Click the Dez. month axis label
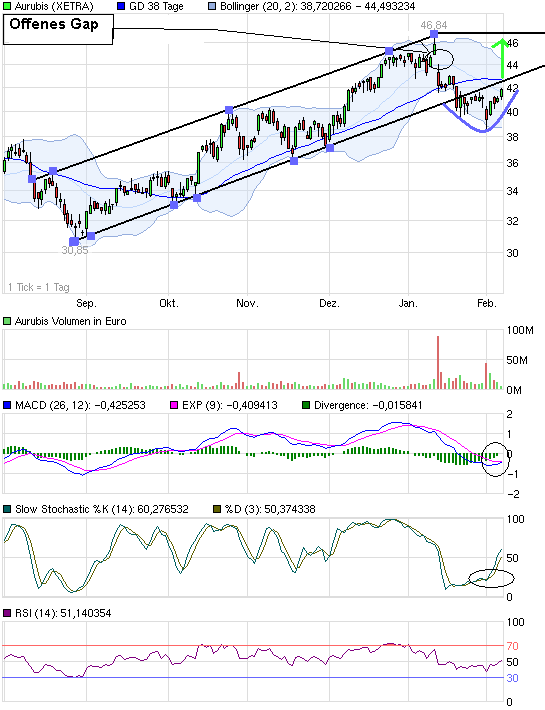 [x=329, y=303]
